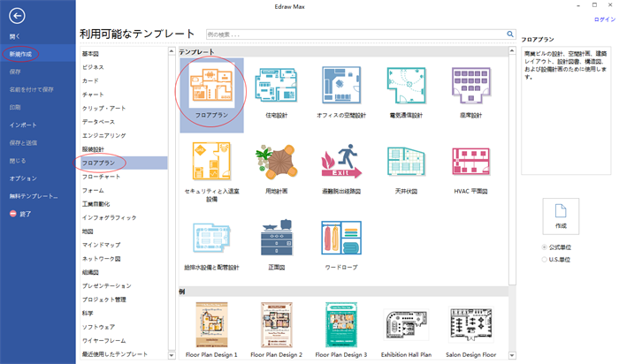619x364 pixels.
Task: Click the 作成 create button
Action: point(561,216)
